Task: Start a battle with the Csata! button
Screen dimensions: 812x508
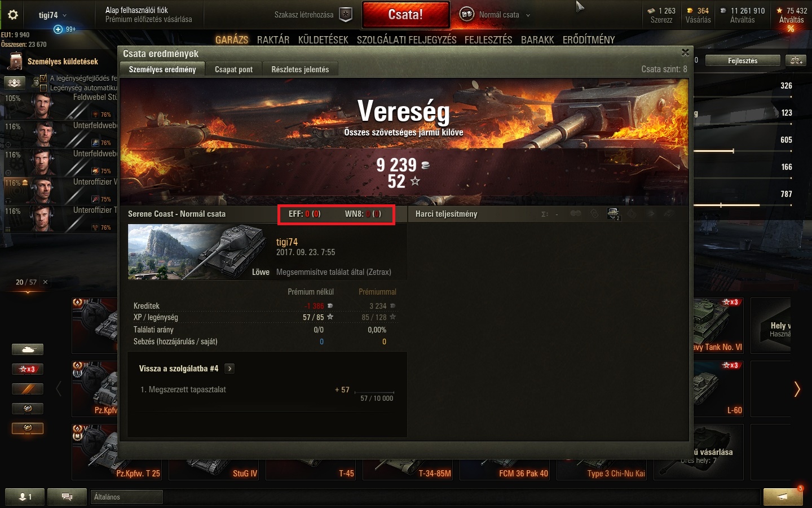Action: (405, 15)
